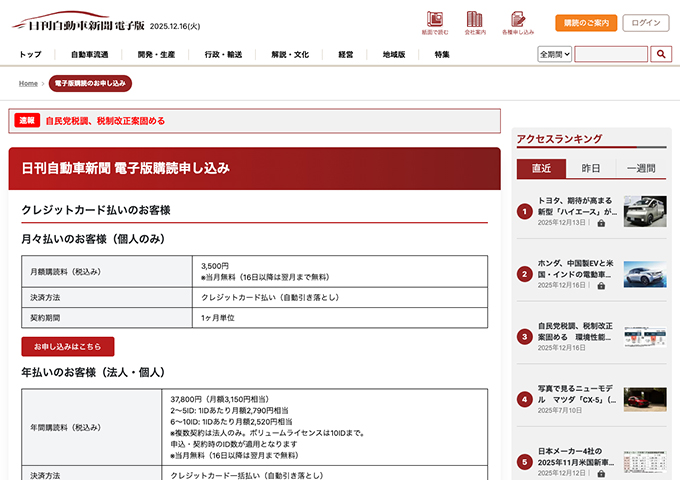
Task: Click the 契約期間 row label
Action: (45, 318)
